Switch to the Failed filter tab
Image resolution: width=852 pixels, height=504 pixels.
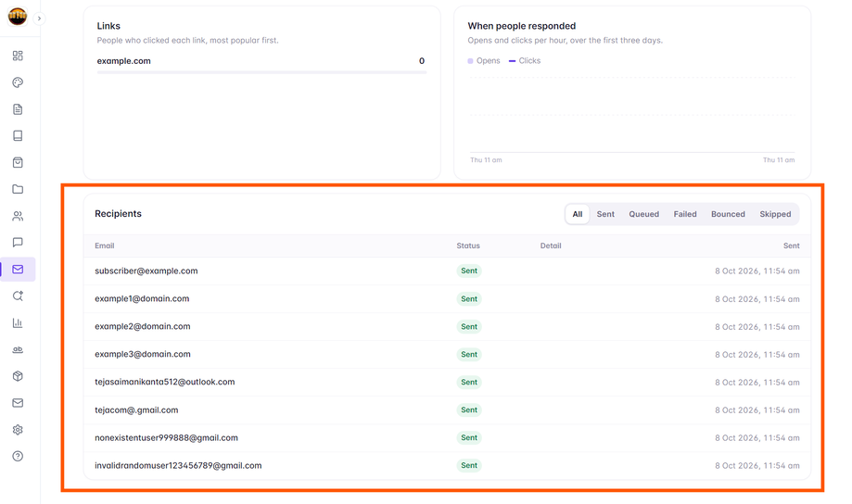point(684,214)
